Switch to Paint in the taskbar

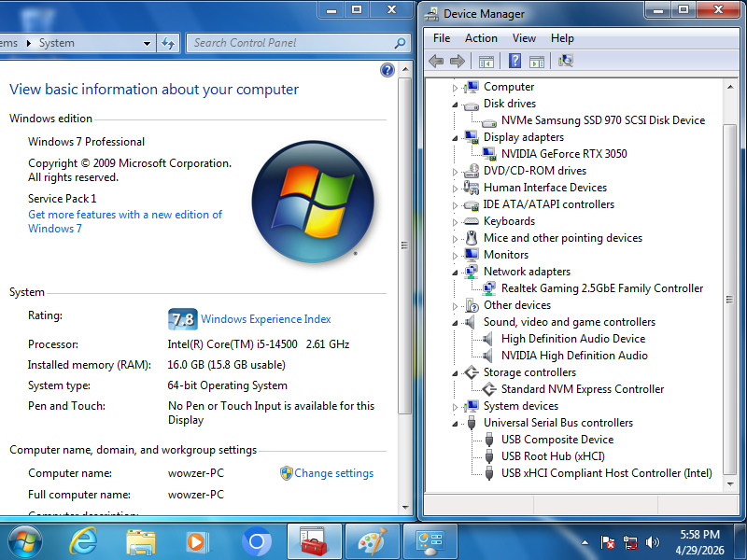[x=372, y=541]
